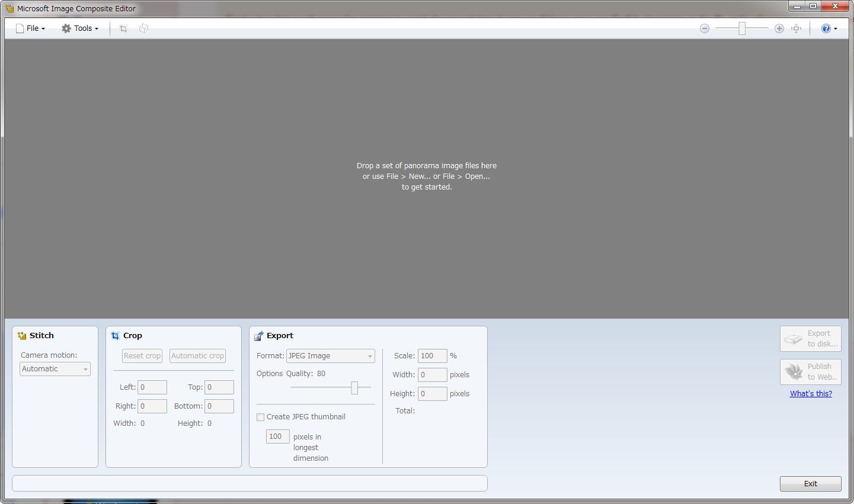
Task: Click the Scale percentage field
Action: (433, 356)
